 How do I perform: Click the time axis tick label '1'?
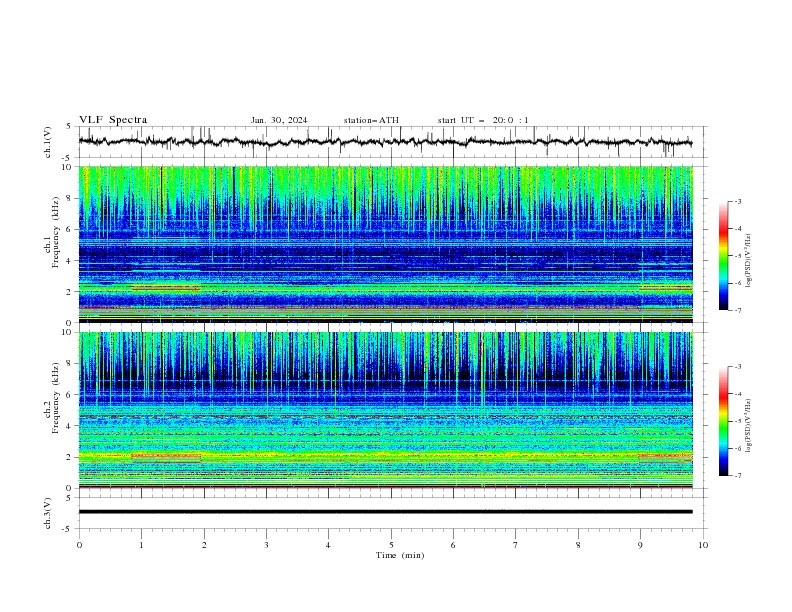pyautogui.click(x=142, y=545)
